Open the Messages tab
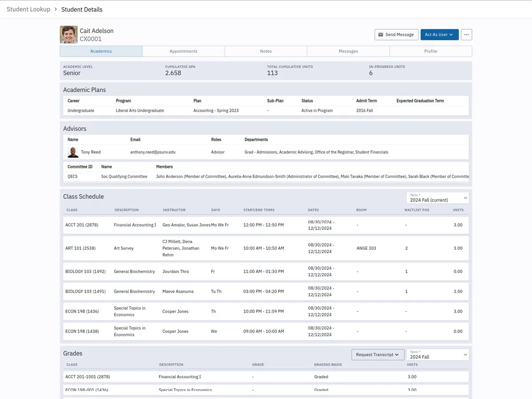 tap(348, 51)
